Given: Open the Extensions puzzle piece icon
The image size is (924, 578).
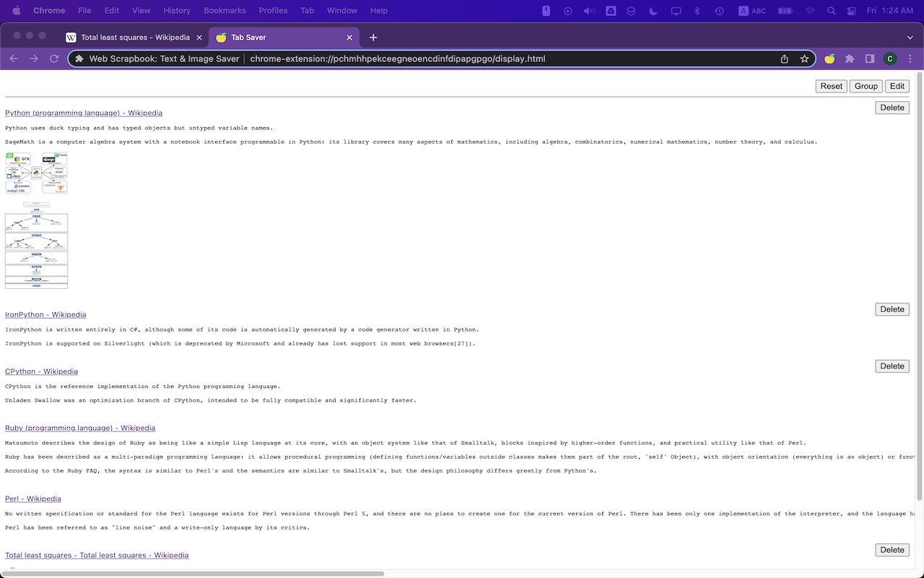Looking at the screenshot, I should click(x=849, y=59).
